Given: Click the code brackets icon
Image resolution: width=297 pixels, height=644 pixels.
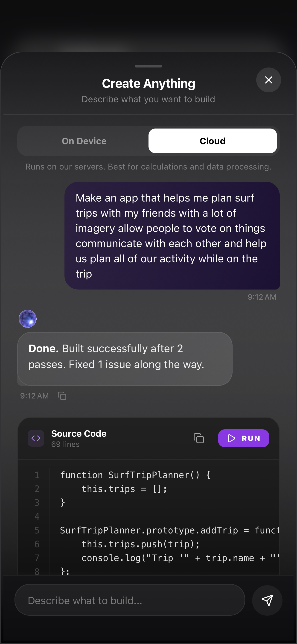Looking at the screenshot, I should tap(36, 438).
